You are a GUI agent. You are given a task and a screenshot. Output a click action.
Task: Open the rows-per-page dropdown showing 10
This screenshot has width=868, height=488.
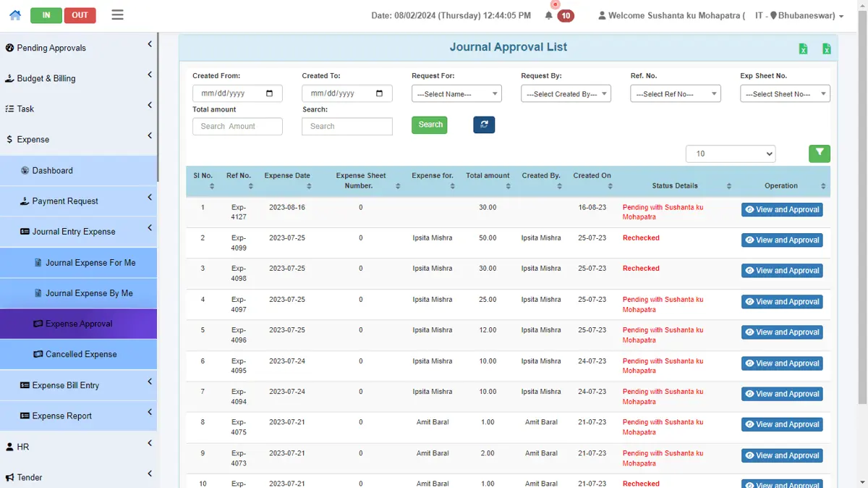[x=731, y=153]
